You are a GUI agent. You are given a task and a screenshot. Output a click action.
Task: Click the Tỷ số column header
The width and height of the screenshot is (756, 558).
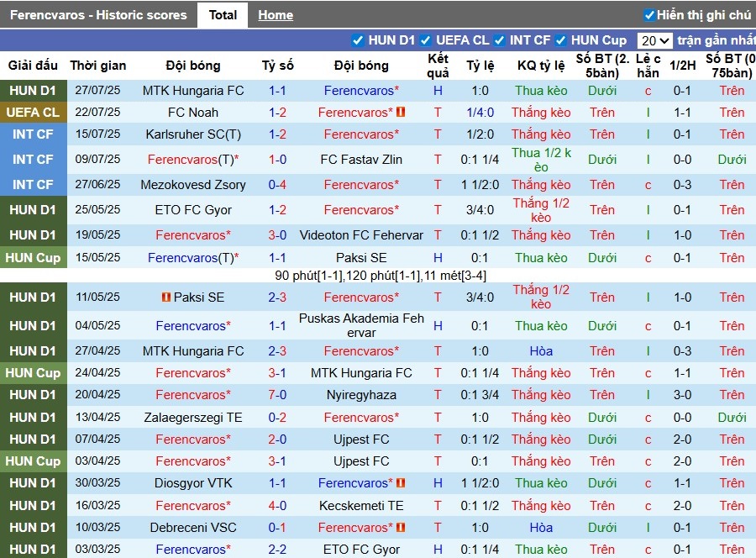[277, 65]
